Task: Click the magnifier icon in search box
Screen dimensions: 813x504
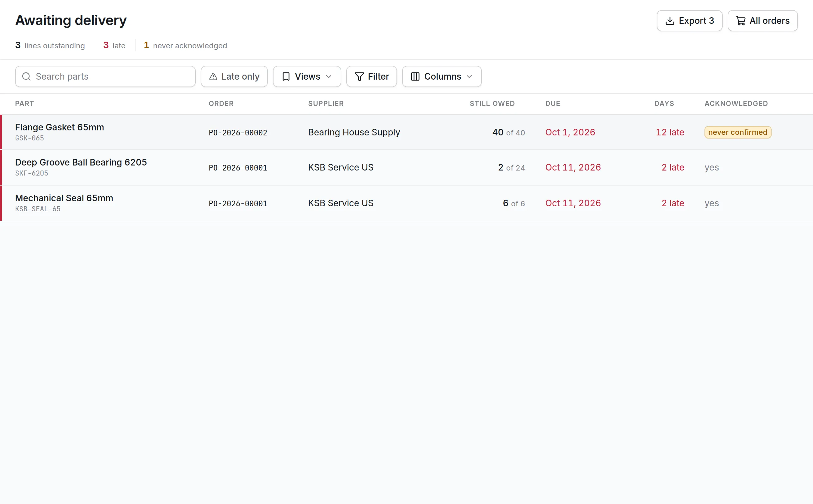Action: point(26,77)
